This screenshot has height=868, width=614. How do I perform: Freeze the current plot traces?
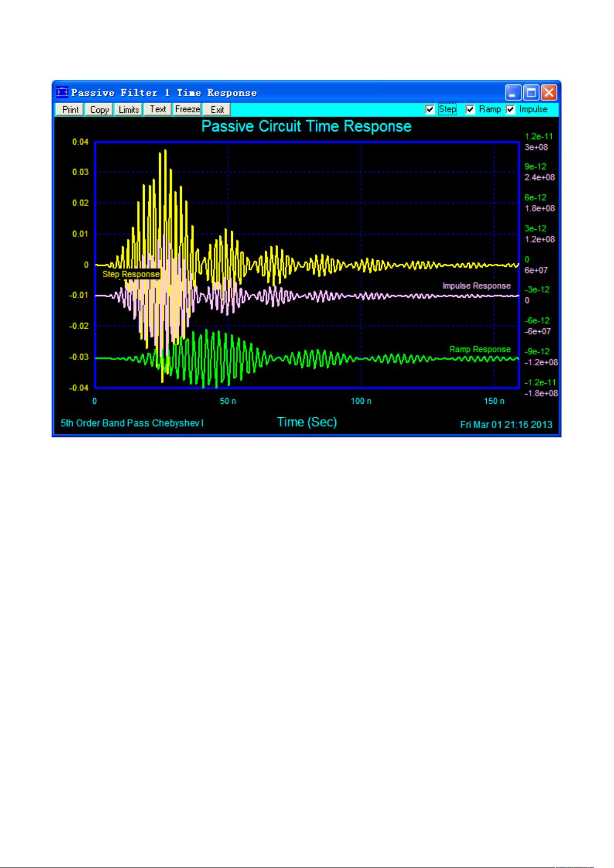pyautogui.click(x=187, y=109)
